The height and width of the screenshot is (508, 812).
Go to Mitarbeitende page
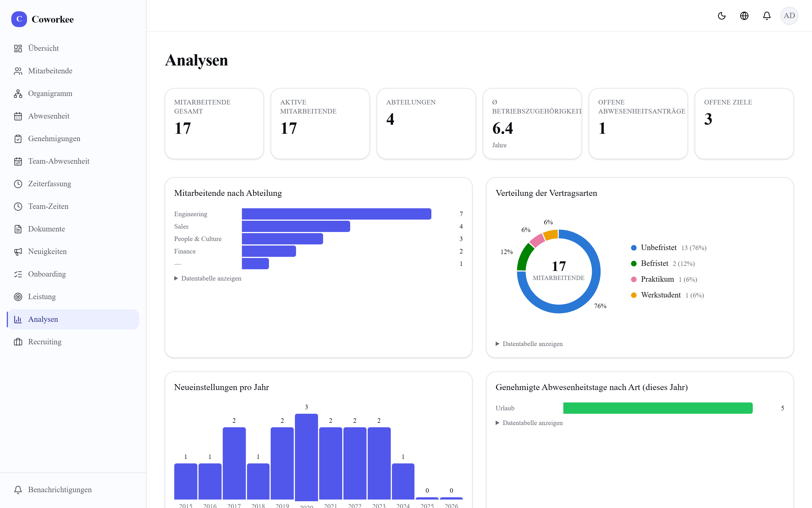[x=73, y=71]
